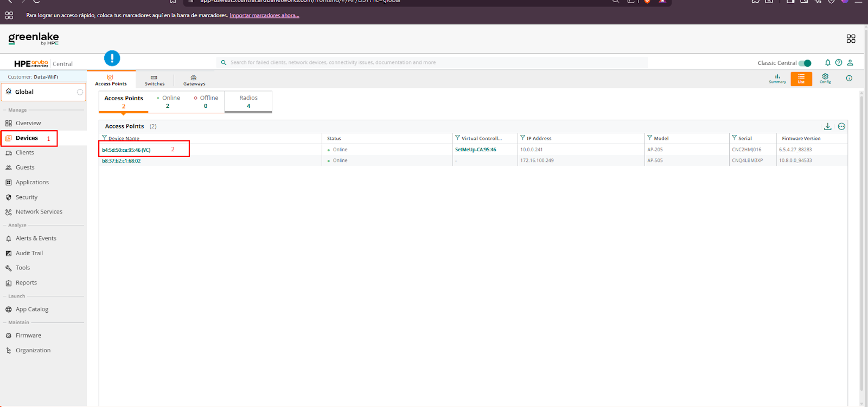The width and height of the screenshot is (868, 407).
Task: Select the List view button
Action: point(801,79)
